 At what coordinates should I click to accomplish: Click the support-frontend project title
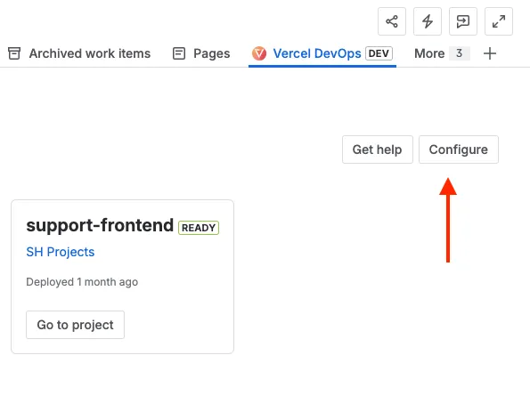(x=100, y=225)
